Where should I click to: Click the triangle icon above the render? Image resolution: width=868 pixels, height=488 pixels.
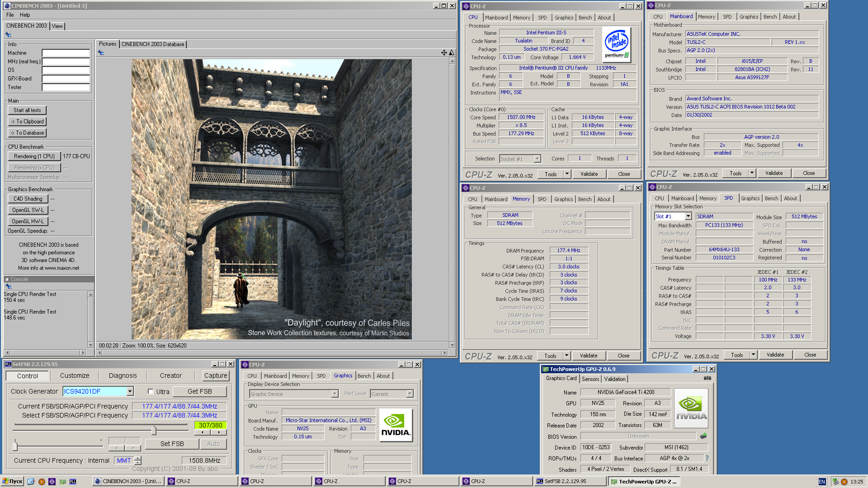tap(451, 53)
